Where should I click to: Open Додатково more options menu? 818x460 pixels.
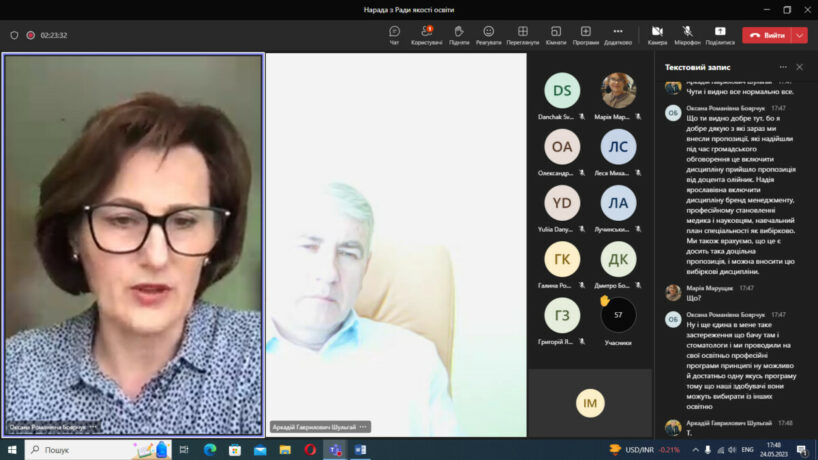[x=617, y=34]
